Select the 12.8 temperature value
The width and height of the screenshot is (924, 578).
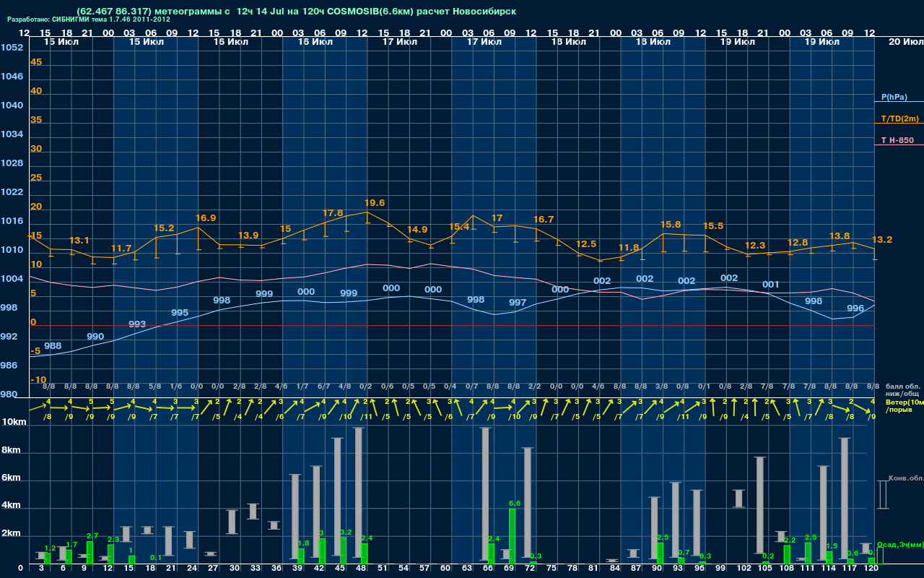[x=798, y=243]
